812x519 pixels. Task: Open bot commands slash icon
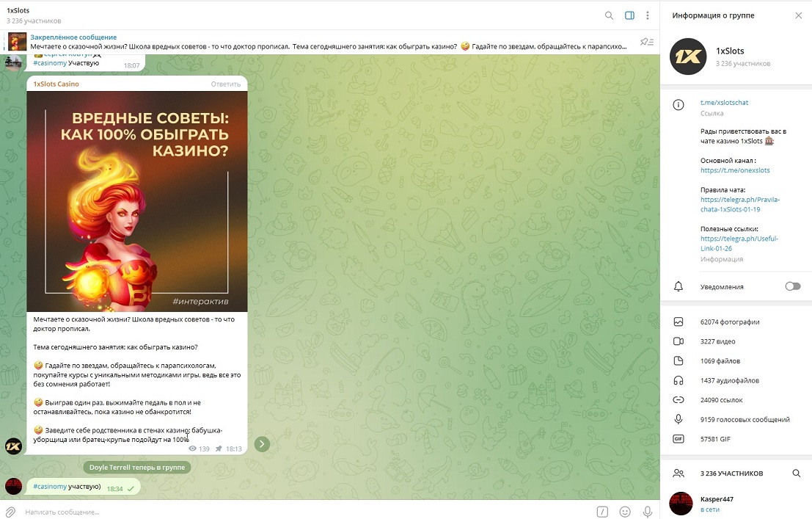click(x=602, y=512)
